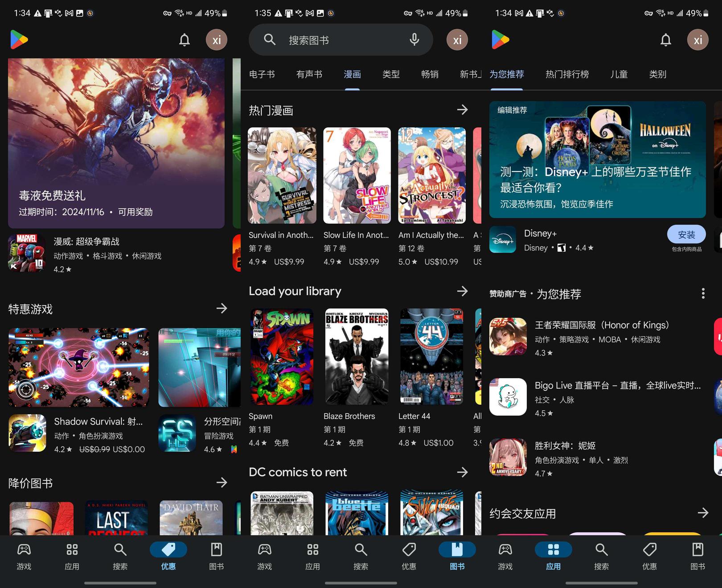
Task: Open the 热门排行榜 tab
Action: pos(567,74)
